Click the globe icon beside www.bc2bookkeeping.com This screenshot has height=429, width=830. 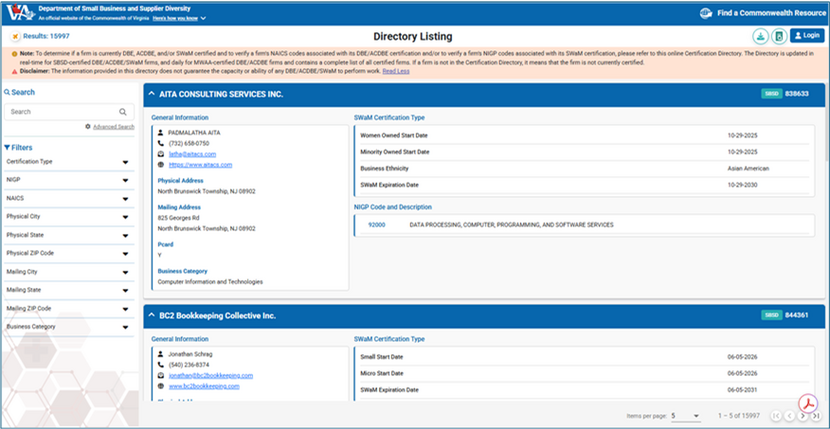point(161,386)
